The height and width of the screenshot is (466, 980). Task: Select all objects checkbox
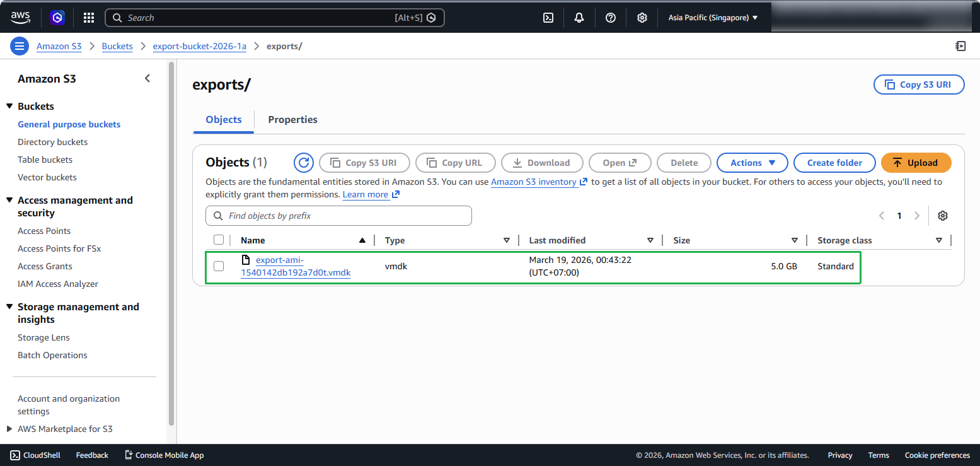pyautogui.click(x=219, y=240)
